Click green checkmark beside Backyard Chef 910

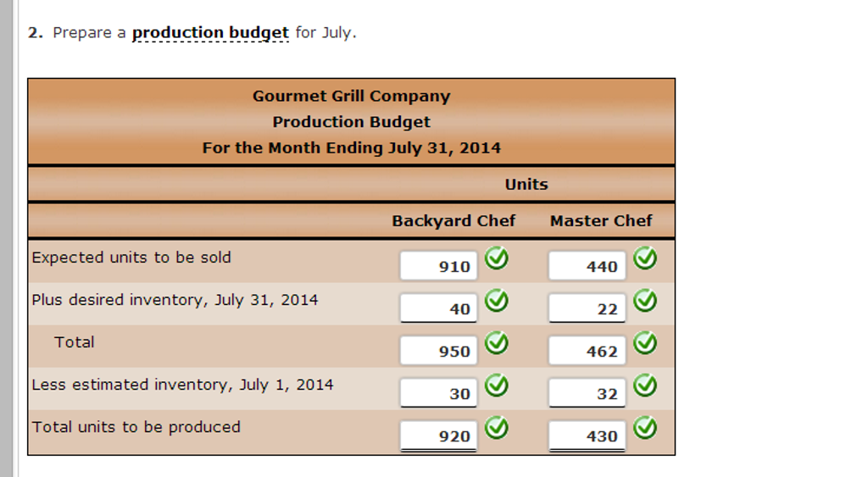pyautogui.click(x=497, y=258)
